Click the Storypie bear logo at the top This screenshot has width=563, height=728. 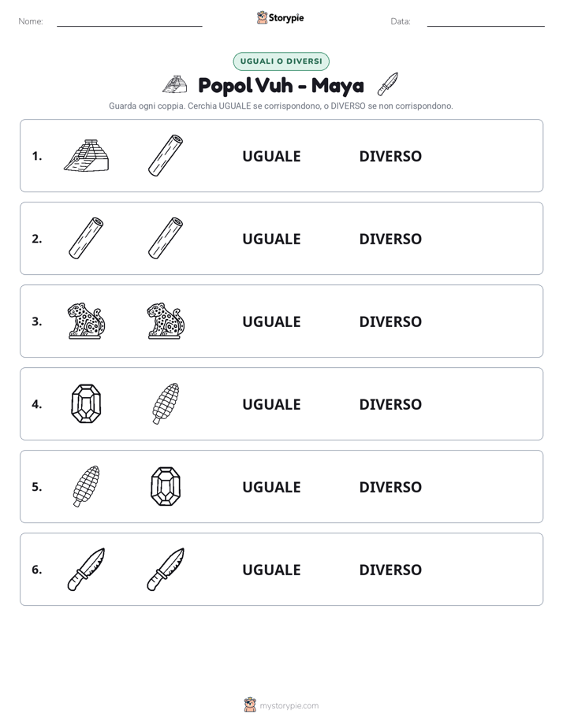tap(262, 17)
